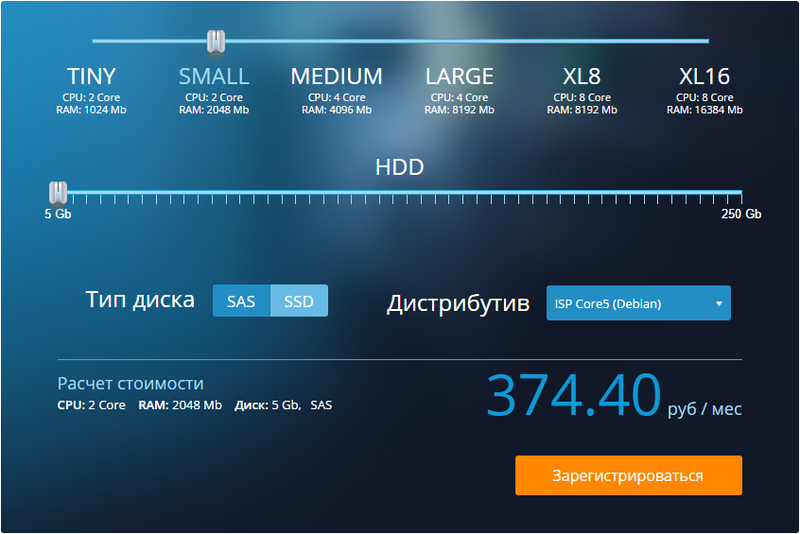Click CPU: 2 Core in cost summary
Viewport: 800px width, 534px height.
[x=91, y=405]
